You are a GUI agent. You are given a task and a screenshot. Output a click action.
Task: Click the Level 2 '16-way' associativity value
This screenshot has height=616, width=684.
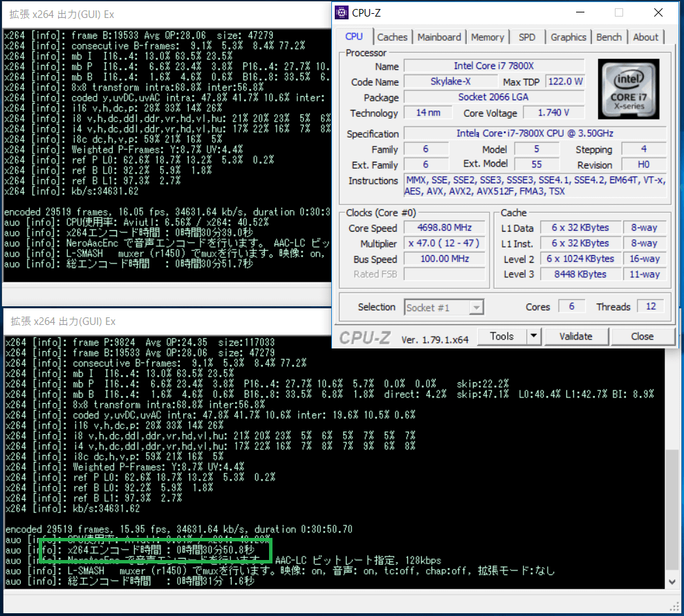pos(645,259)
